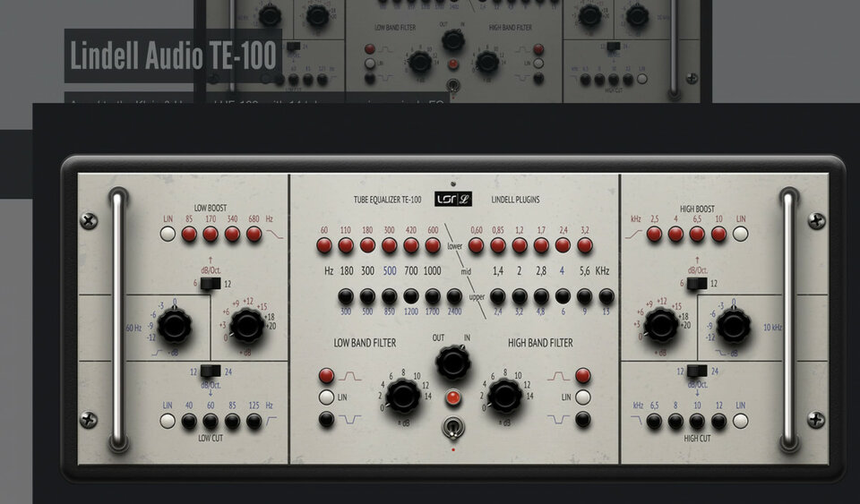Select LIN in the High Cut row
Screen dimensions: 860x504
741,421
